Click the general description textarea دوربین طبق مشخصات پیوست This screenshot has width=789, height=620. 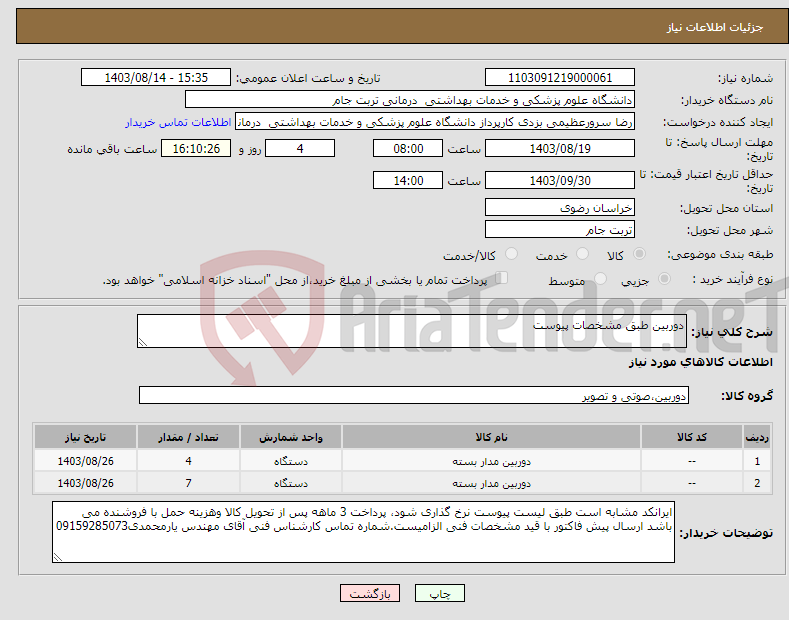point(412,331)
